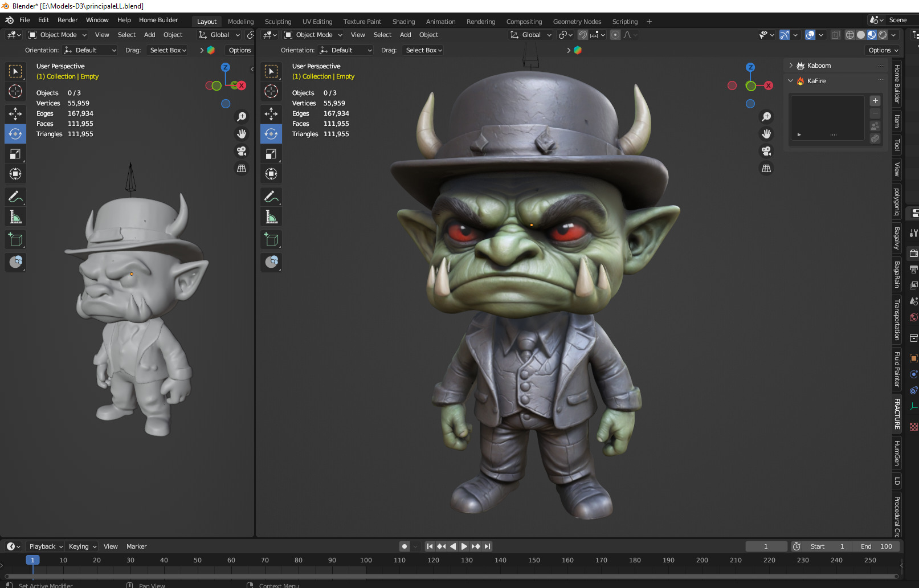
Task: Select the Measure tool in left viewport
Action: tap(15, 217)
